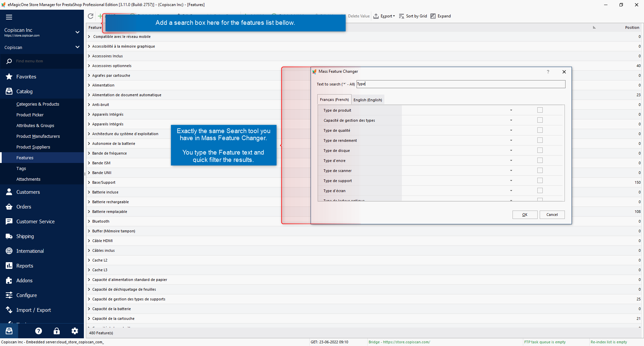Click the hamburger menu icon
Screen dimensions: 644x346
pos(9,17)
